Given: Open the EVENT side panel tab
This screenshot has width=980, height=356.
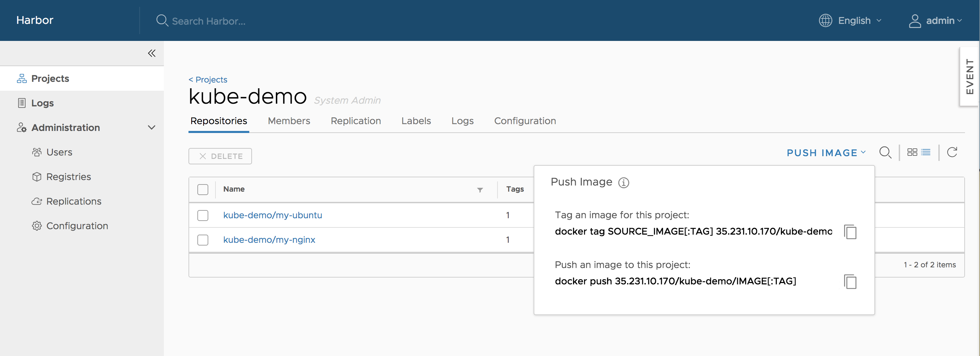Looking at the screenshot, I should 969,76.
